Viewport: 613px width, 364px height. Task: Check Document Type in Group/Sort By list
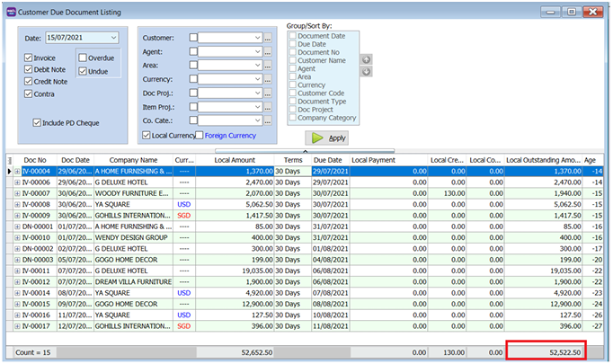(293, 102)
